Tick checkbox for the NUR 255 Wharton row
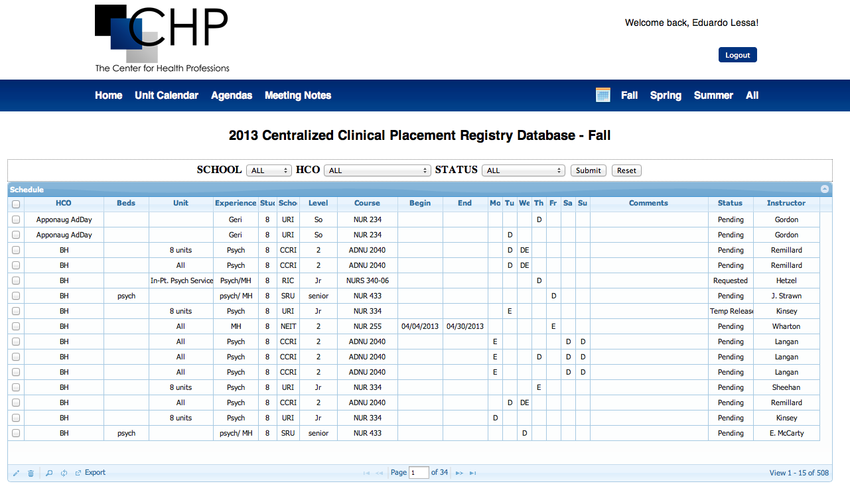This screenshot has height=504, width=850. point(16,326)
